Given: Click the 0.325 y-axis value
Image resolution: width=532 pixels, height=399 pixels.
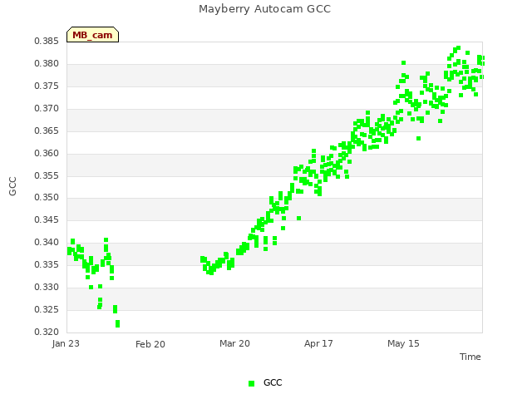Looking at the screenshot, I should (x=47, y=309).
